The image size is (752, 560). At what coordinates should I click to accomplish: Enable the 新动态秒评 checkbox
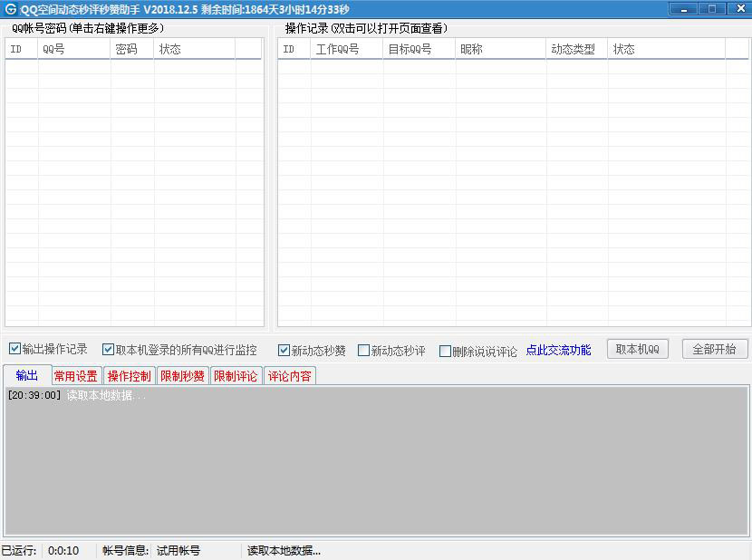[x=363, y=351]
